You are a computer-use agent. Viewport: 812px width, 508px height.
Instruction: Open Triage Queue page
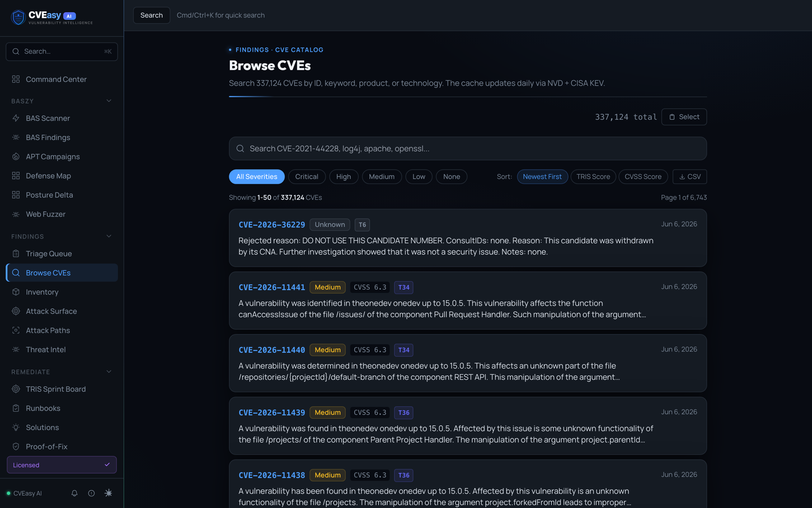point(62,254)
